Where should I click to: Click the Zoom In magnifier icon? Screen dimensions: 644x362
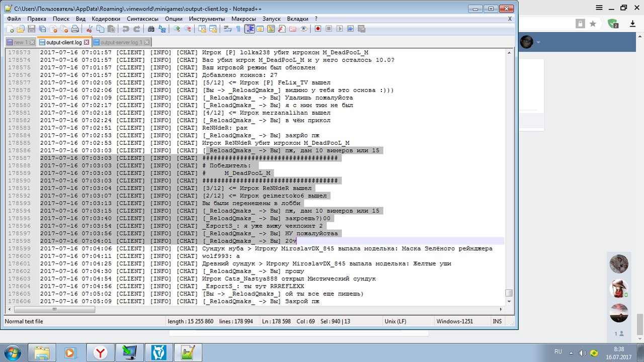[177, 29]
